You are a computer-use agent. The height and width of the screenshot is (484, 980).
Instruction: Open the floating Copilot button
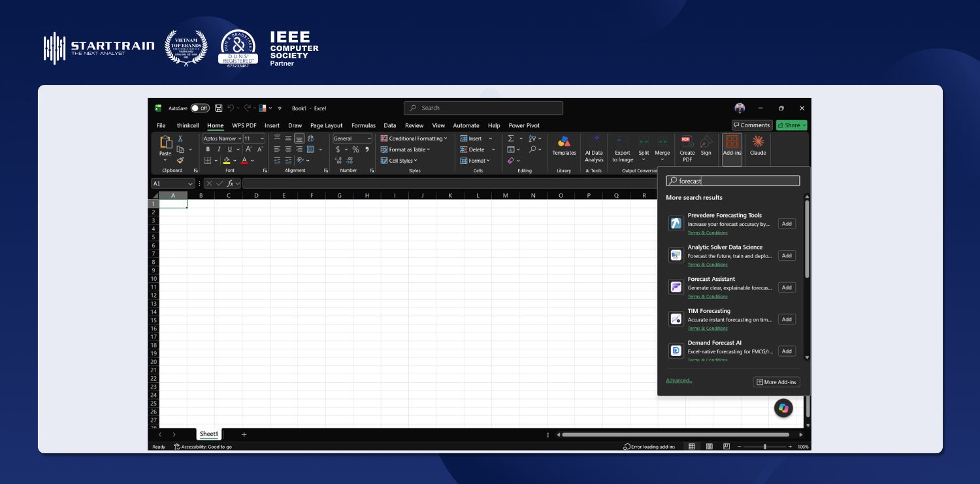click(x=783, y=408)
